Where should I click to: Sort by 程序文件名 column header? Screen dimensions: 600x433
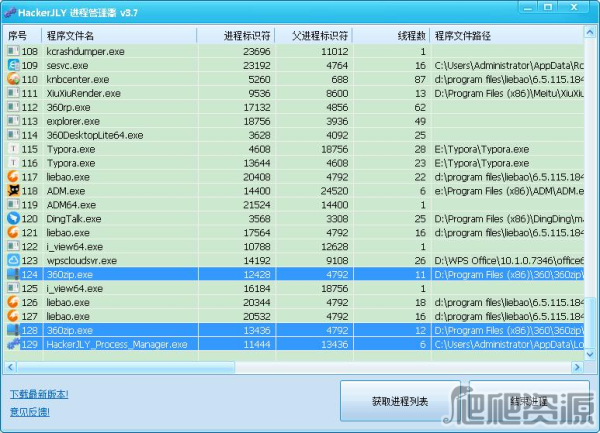pyautogui.click(x=119, y=36)
